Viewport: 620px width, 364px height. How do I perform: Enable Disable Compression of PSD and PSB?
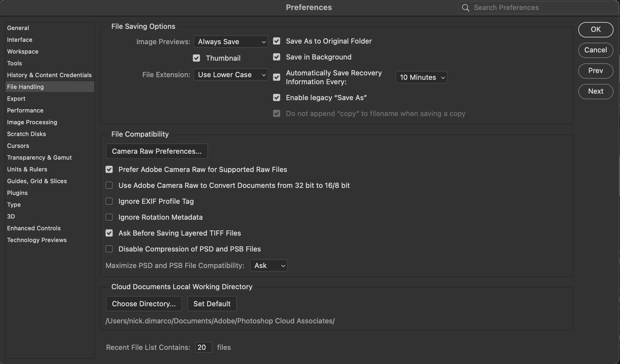tap(109, 249)
